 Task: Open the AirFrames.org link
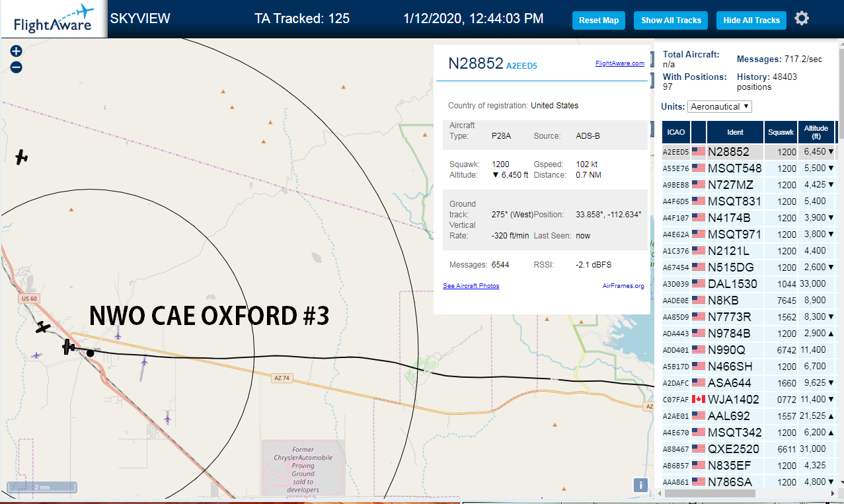coord(623,286)
